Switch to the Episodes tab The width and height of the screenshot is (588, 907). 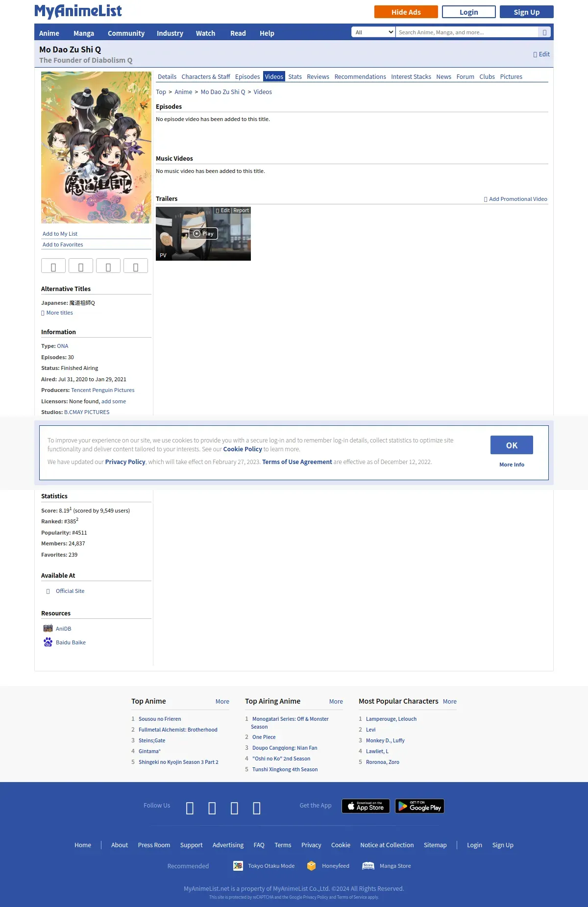tap(247, 77)
